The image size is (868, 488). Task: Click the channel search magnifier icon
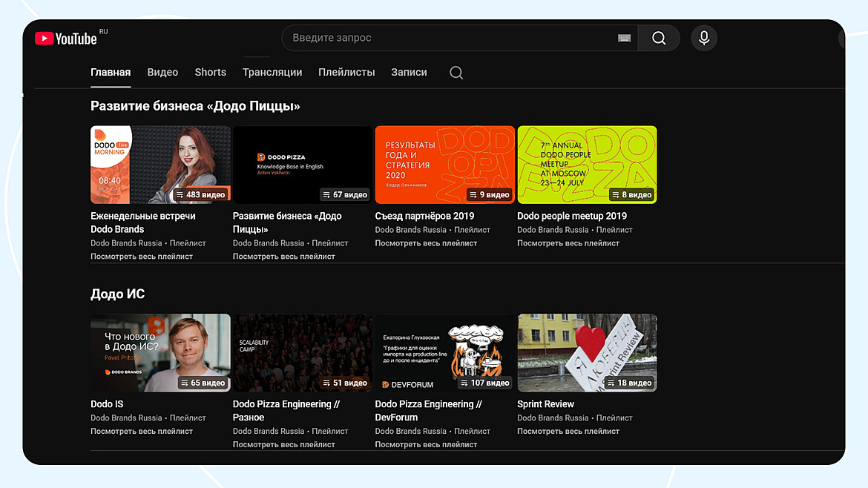click(x=456, y=73)
